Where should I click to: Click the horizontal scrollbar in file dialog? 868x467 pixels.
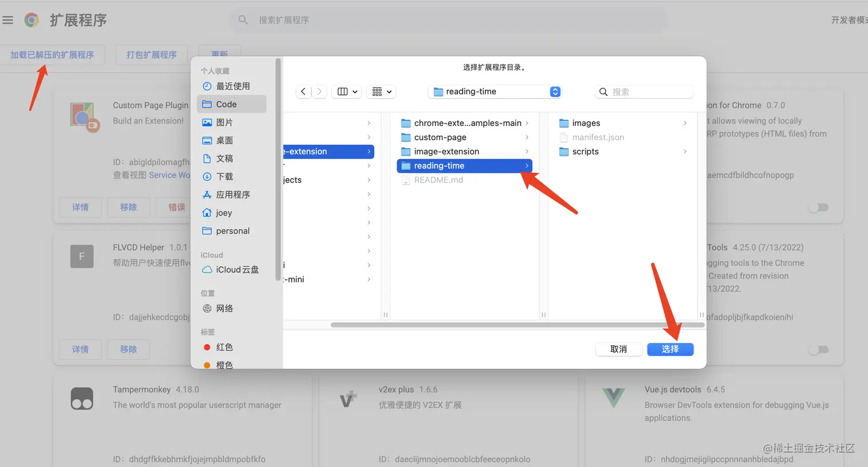point(517,325)
